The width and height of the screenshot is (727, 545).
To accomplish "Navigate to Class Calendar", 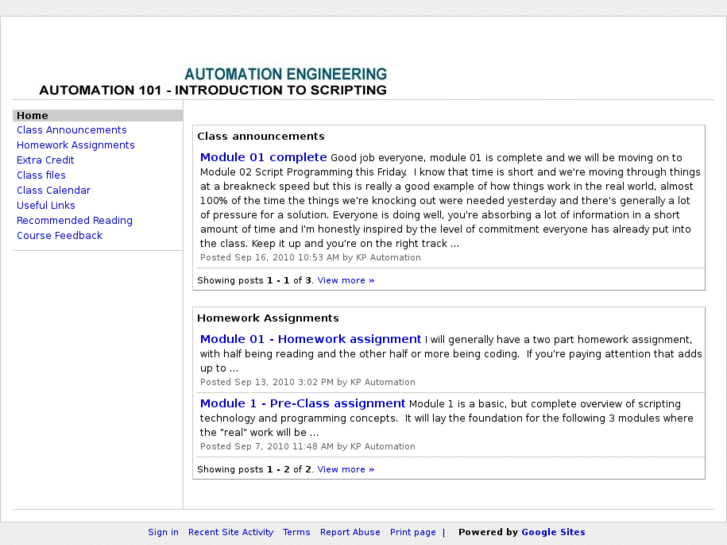I will 53,190.
